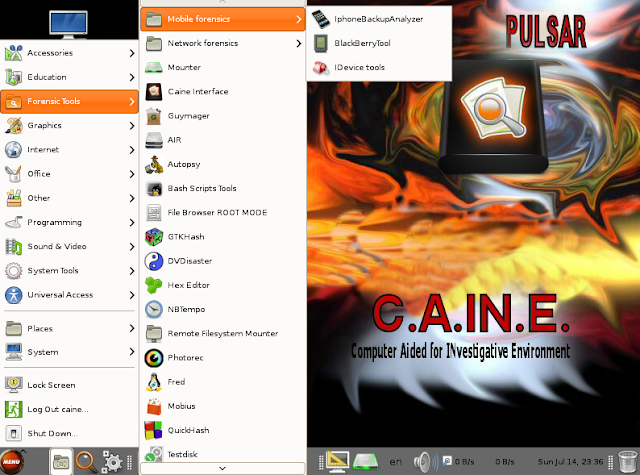The width and height of the screenshot is (640, 475).
Task: Click the 'en' keyboard layout indicator
Action: click(x=395, y=462)
